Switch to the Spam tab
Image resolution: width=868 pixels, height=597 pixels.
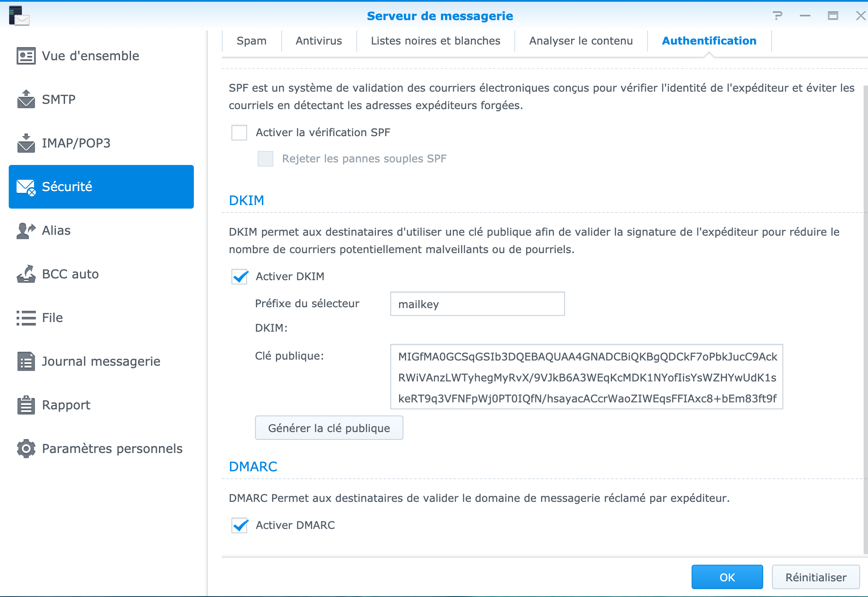pos(251,41)
